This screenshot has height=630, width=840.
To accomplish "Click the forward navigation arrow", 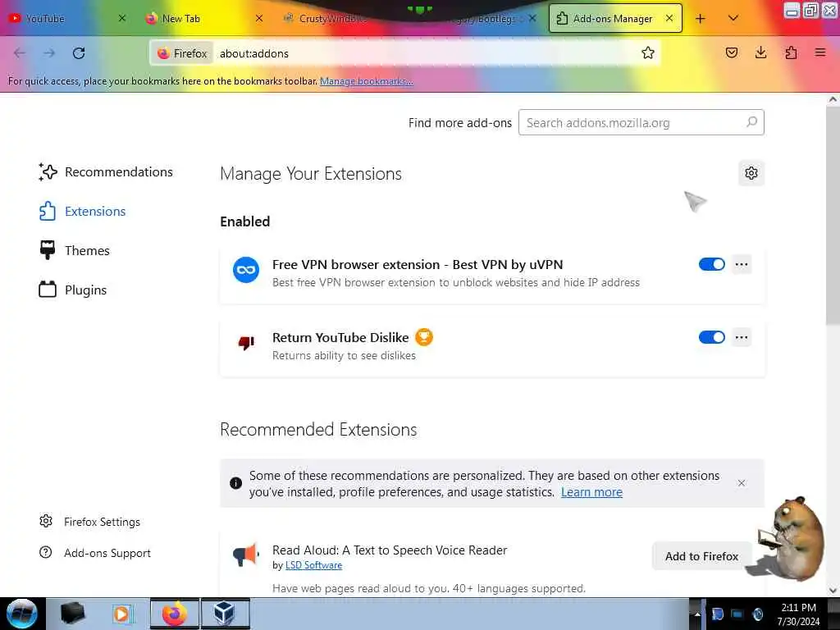I will pos(49,53).
